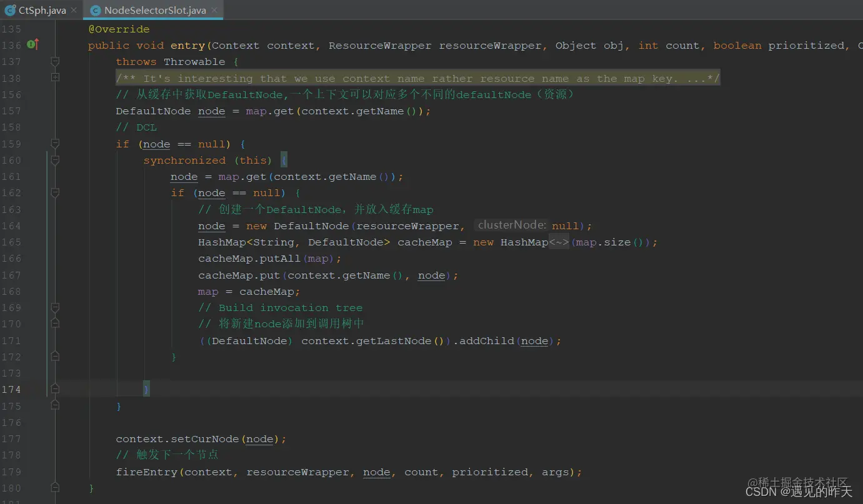
Task: Click the highlighted closing brace on line 174
Action: [x=146, y=390]
